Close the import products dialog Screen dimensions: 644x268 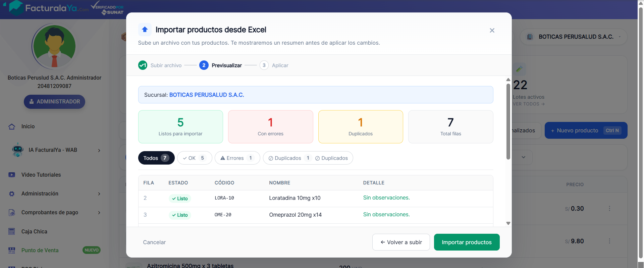tap(492, 30)
